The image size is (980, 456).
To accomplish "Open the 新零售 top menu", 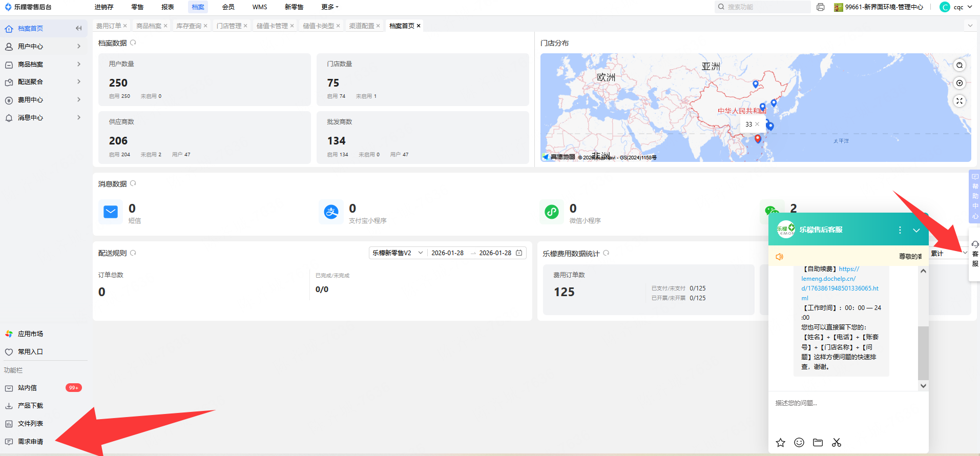I will [294, 7].
